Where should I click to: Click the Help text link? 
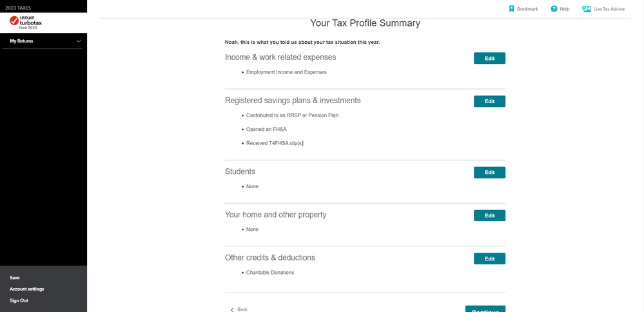[564, 9]
